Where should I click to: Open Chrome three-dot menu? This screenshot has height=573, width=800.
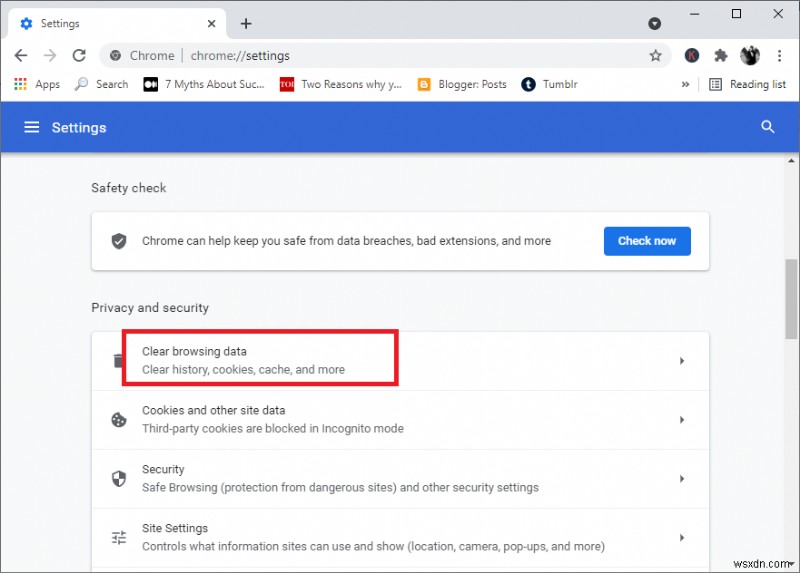(778, 56)
